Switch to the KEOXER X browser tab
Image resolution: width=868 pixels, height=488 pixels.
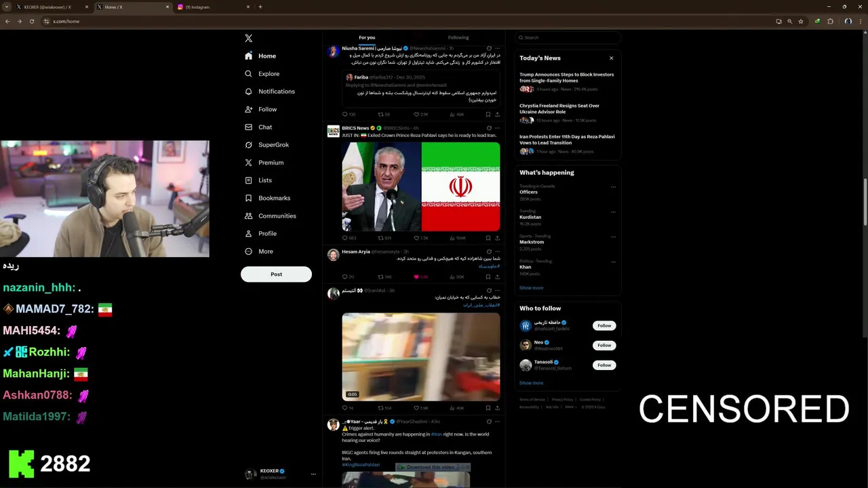click(52, 7)
